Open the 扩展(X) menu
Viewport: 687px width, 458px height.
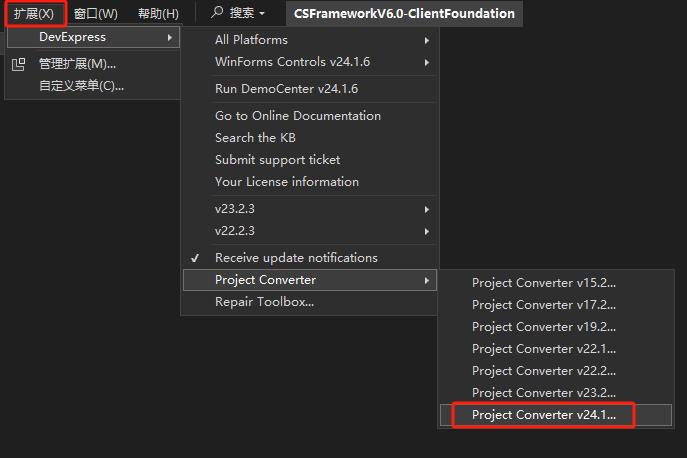point(34,13)
